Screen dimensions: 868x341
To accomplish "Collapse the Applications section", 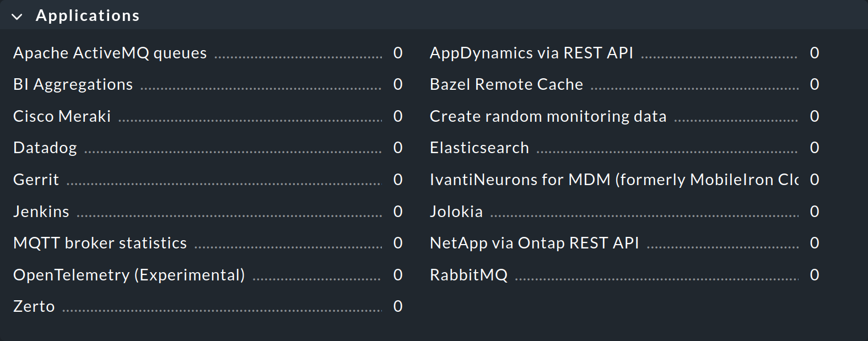I will [x=17, y=15].
